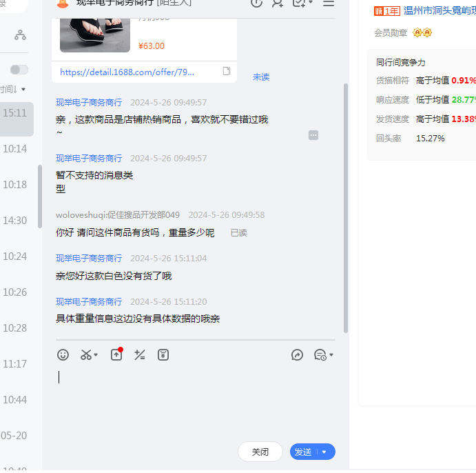The image size is (476, 473).
Task: Open the calculator icon in chat toolbar
Action: 140,355
